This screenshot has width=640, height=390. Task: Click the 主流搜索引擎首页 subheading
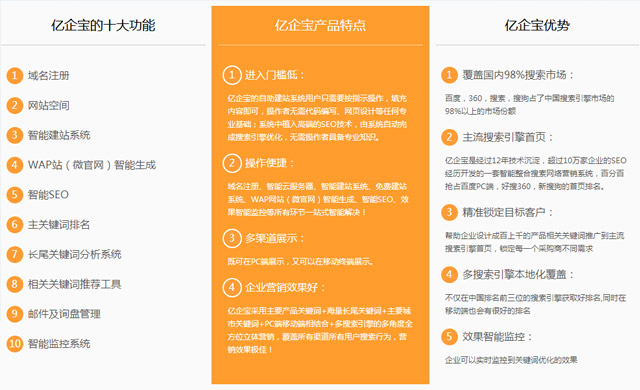click(x=508, y=137)
